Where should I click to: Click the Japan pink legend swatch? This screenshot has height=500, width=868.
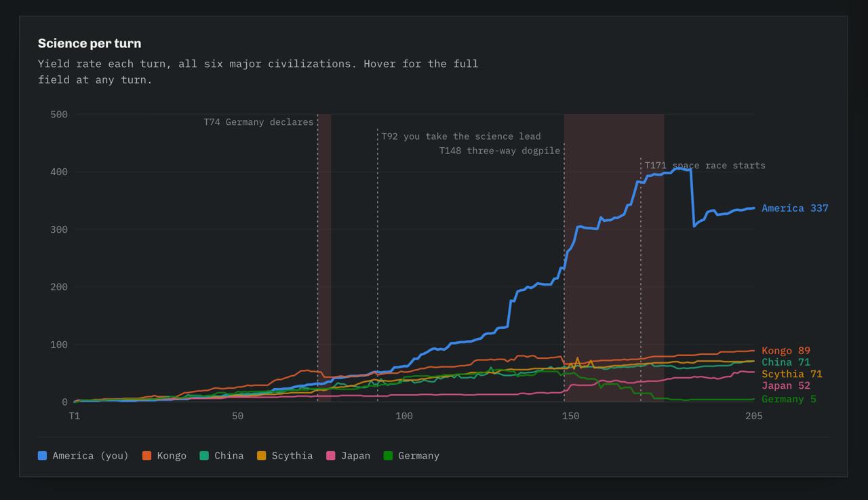(331, 456)
